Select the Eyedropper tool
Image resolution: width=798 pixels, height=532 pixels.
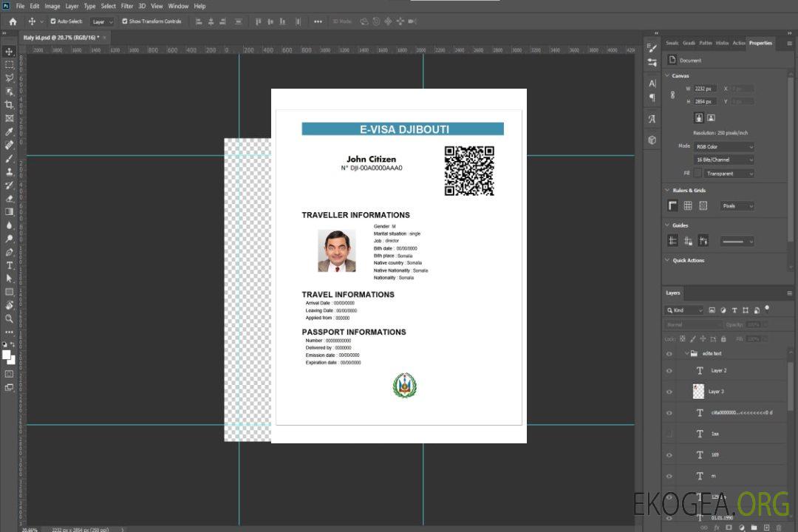(x=9, y=132)
